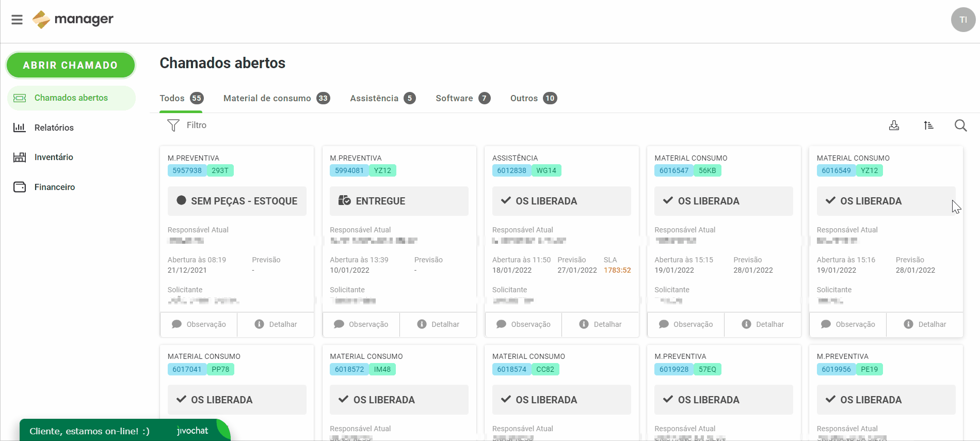Click the ABRIR CHAMADO button
The image size is (980, 441).
(x=70, y=65)
